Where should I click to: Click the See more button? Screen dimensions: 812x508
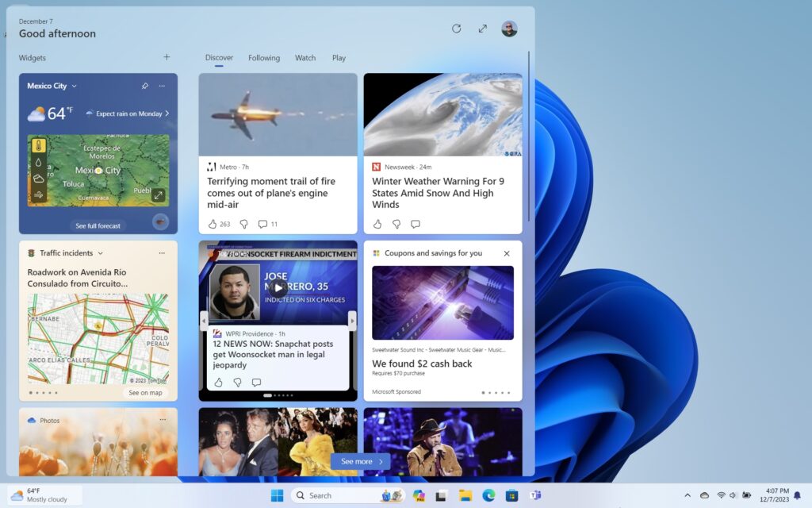(361, 461)
